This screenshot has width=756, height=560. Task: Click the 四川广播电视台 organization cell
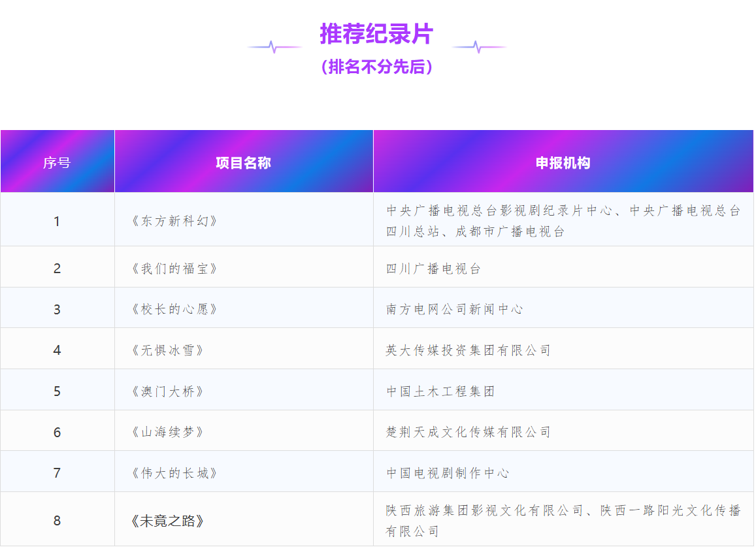(x=433, y=269)
